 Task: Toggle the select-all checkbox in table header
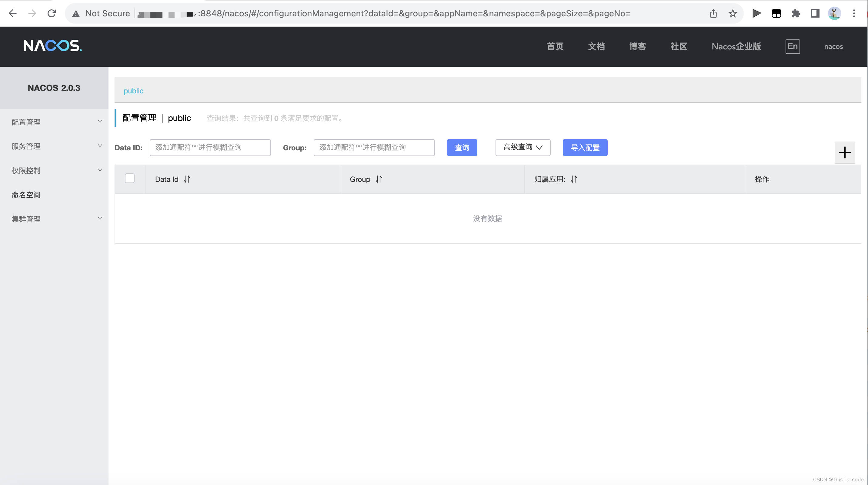click(129, 178)
